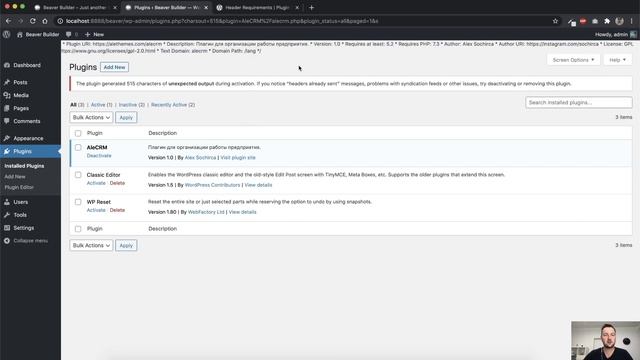640x360 pixels.
Task: Click the browser address bar URL
Action: 222,21
